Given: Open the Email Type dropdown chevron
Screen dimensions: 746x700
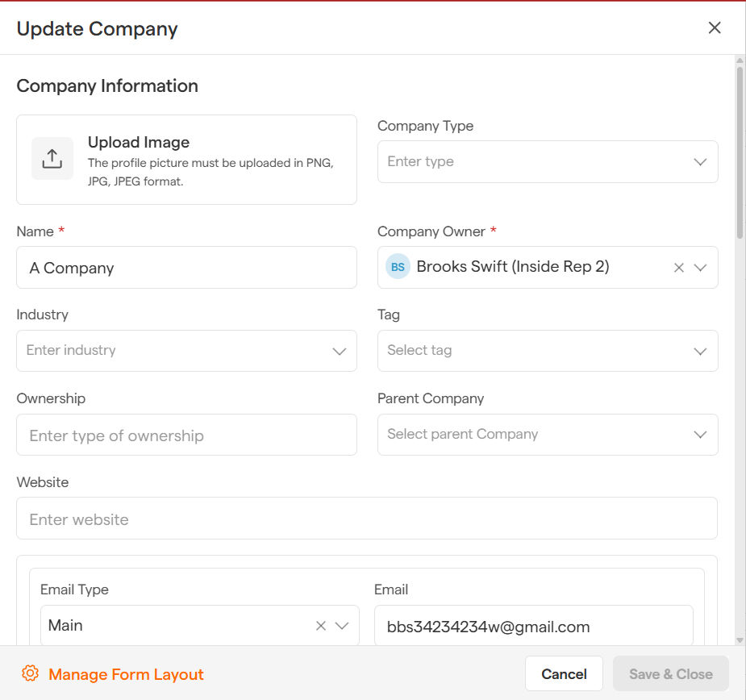Looking at the screenshot, I should tap(342, 626).
